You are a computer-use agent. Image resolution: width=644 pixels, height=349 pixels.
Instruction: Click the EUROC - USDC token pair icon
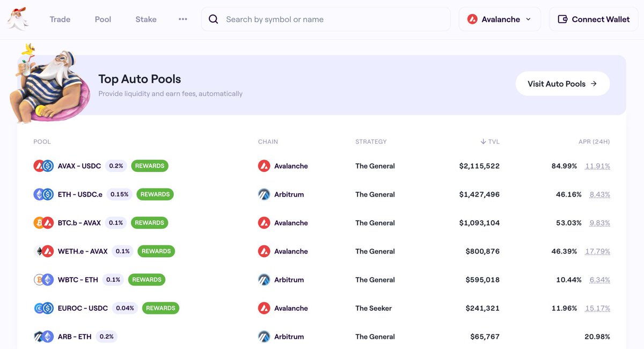click(x=43, y=308)
